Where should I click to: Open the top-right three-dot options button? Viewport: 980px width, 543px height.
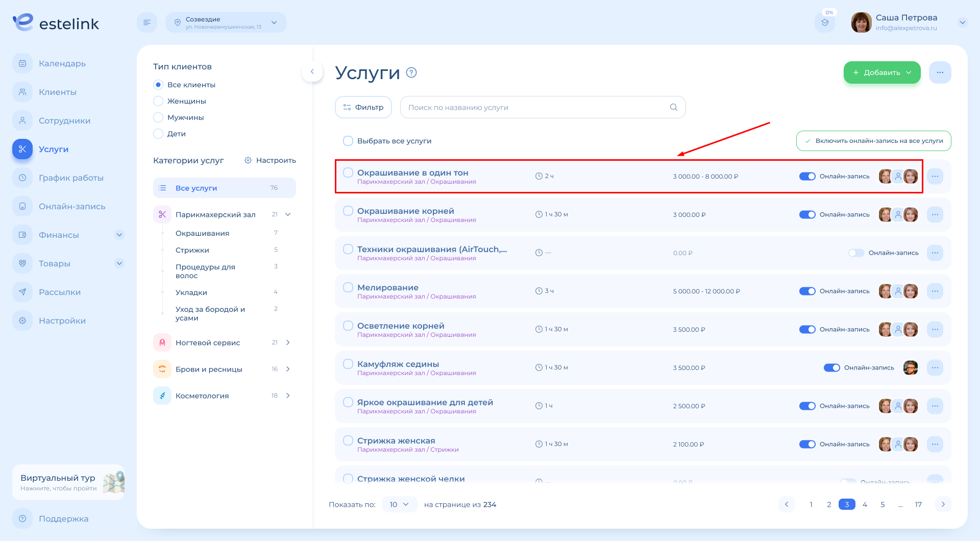click(940, 72)
